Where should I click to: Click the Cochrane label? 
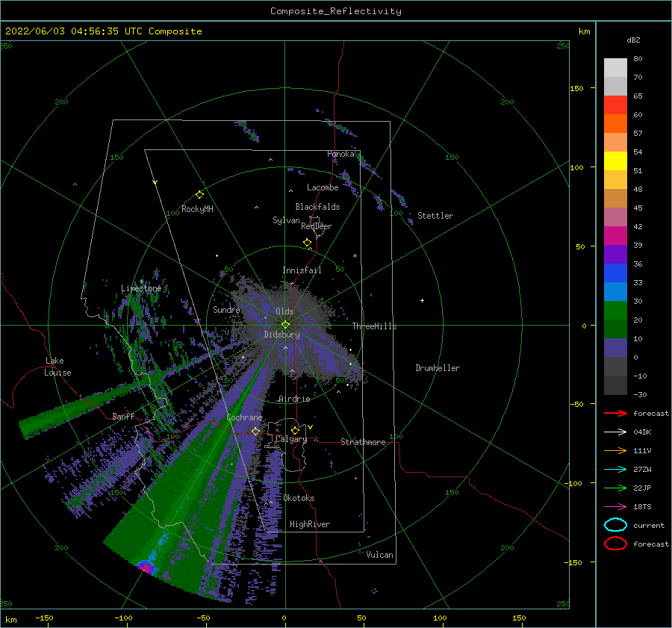click(244, 417)
